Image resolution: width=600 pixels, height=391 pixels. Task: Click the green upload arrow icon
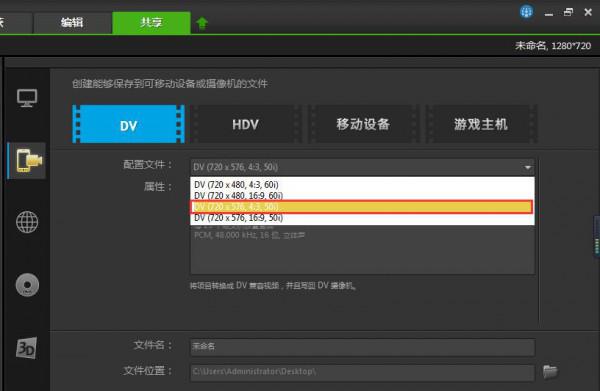coord(202,23)
